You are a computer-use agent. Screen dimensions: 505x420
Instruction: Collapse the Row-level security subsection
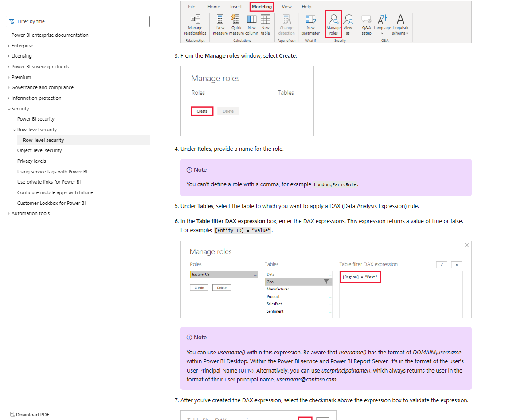(15, 130)
